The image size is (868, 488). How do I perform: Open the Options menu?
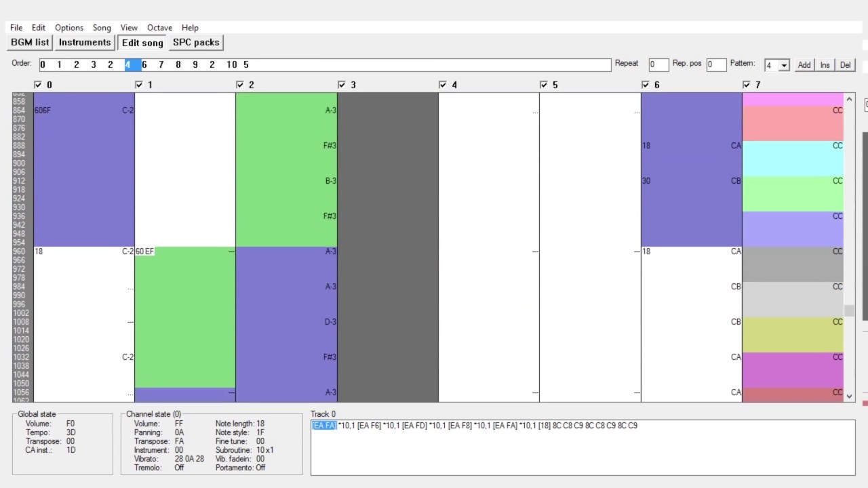click(69, 28)
